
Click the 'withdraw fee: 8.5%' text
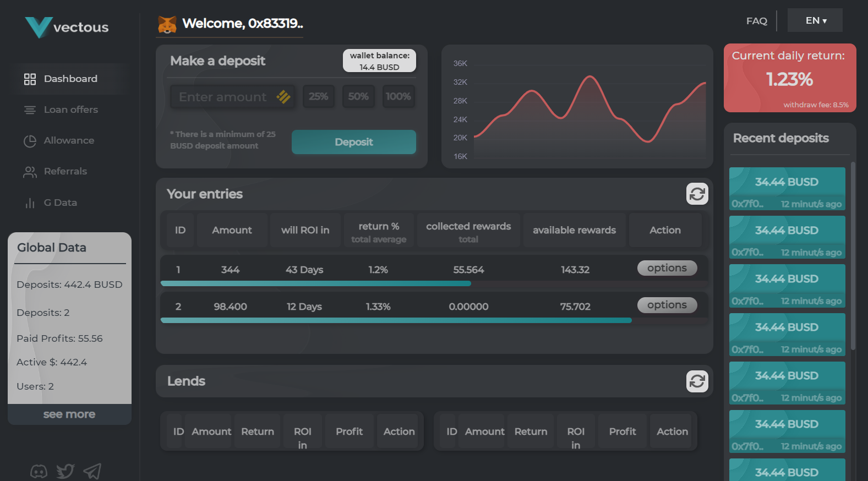(816, 105)
